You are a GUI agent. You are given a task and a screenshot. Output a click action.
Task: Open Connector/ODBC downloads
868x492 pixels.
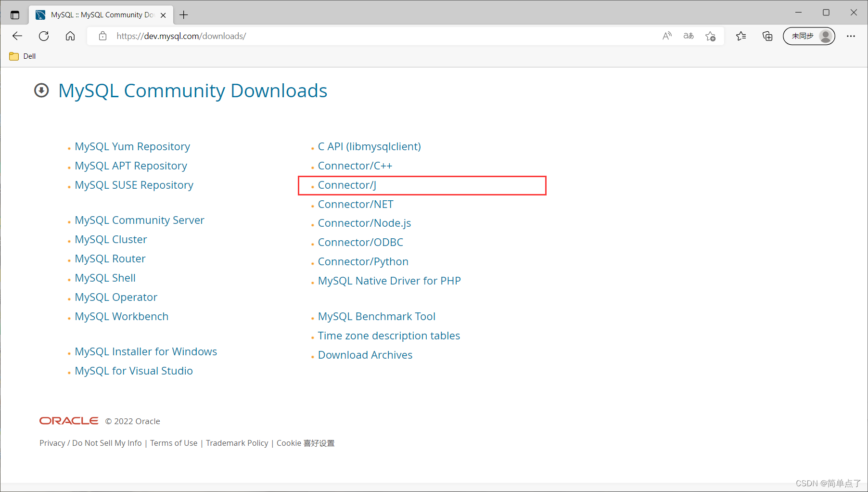360,242
